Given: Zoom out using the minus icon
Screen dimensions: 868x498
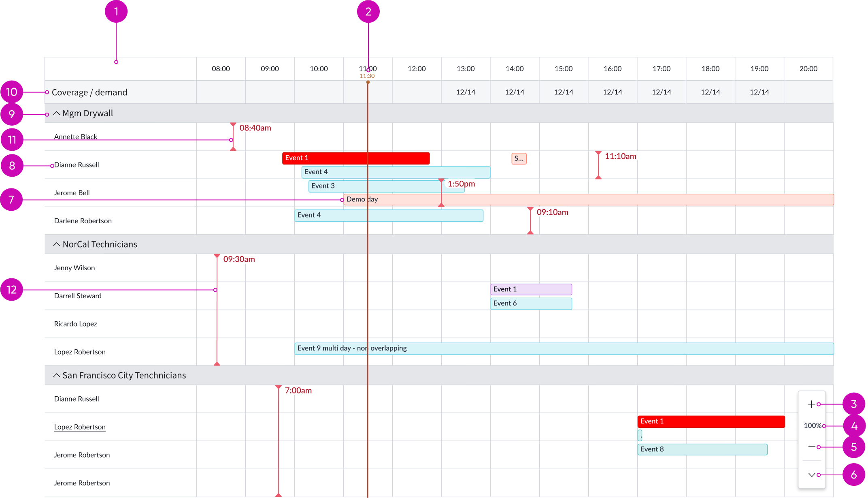Looking at the screenshot, I should (812, 446).
